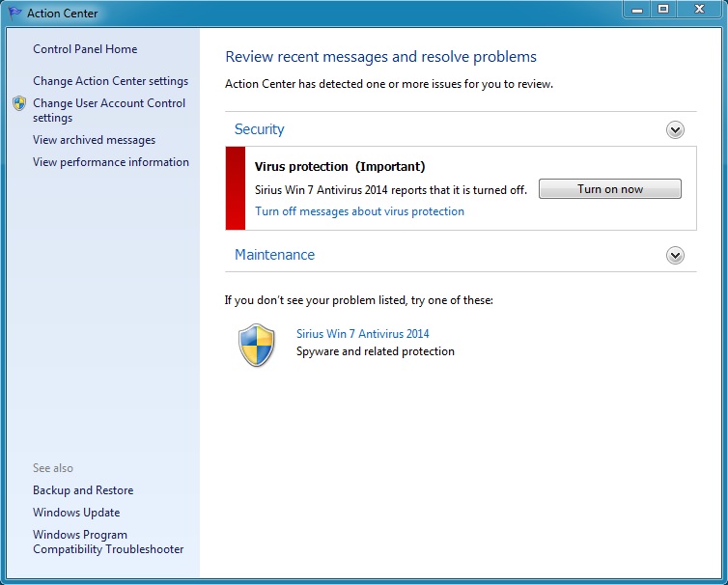Viewport: 728px width, 585px height.
Task: Click the Spyware and related protection text
Action: tap(376, 351)
